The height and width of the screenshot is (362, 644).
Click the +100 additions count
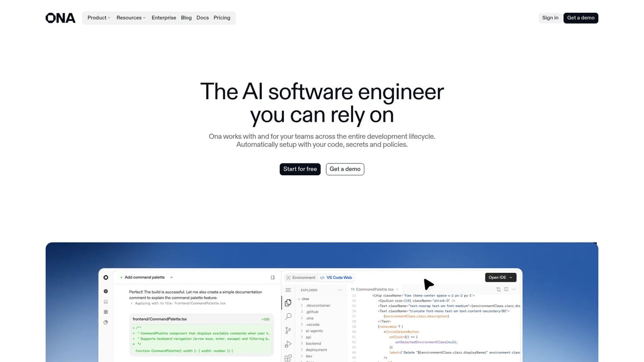266,319
